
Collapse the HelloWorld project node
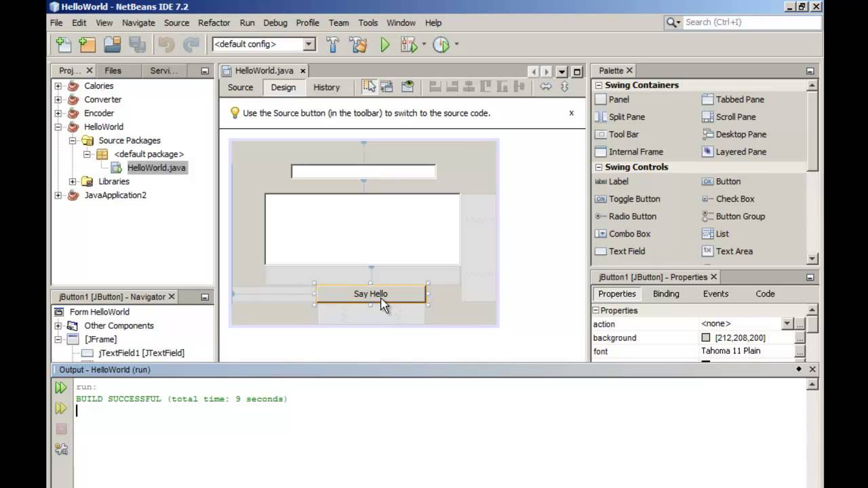click(58, 127)
